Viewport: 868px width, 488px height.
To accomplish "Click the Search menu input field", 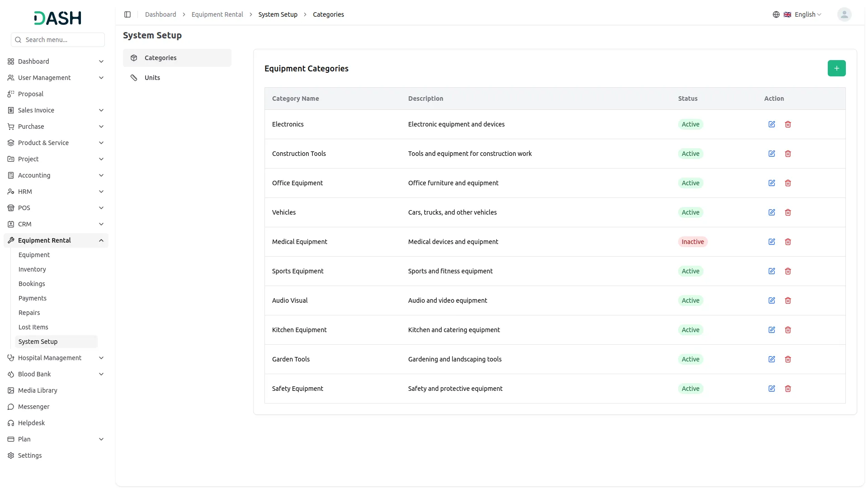I will coord(62,40).
